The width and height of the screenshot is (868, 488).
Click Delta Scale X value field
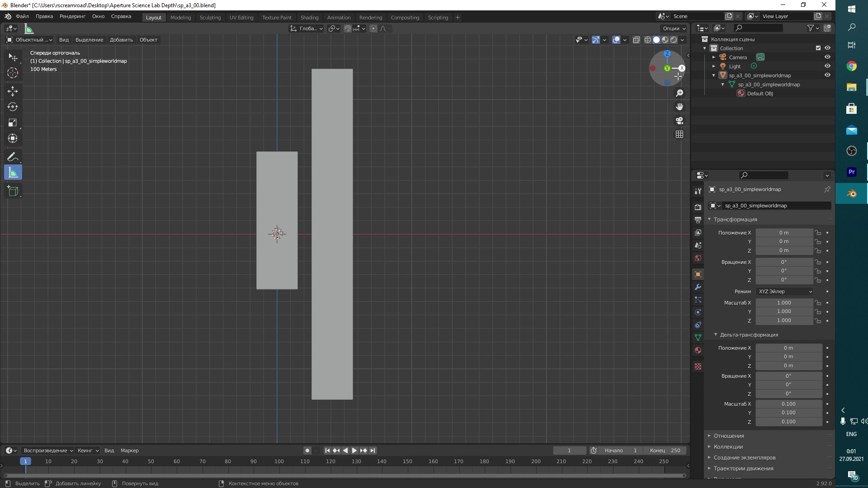point(788,404)
